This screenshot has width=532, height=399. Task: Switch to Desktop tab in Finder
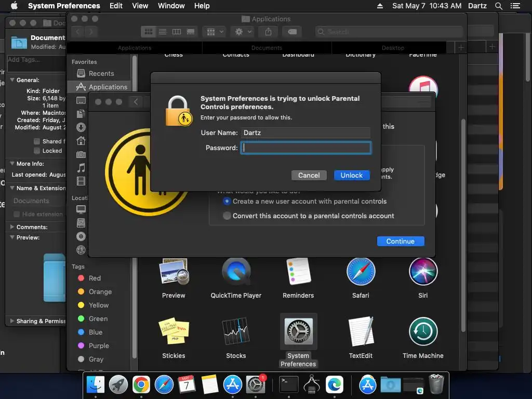pyautogui.click(x=393, y=48)
